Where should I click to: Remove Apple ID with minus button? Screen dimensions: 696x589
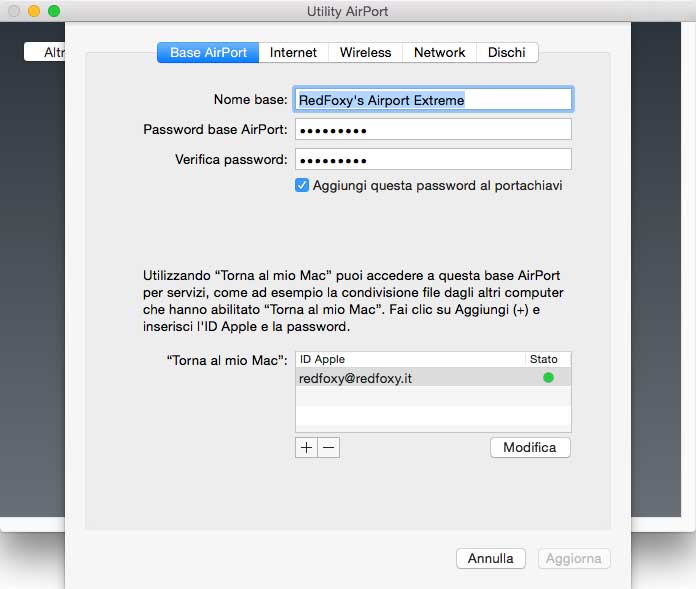(328, 447)
